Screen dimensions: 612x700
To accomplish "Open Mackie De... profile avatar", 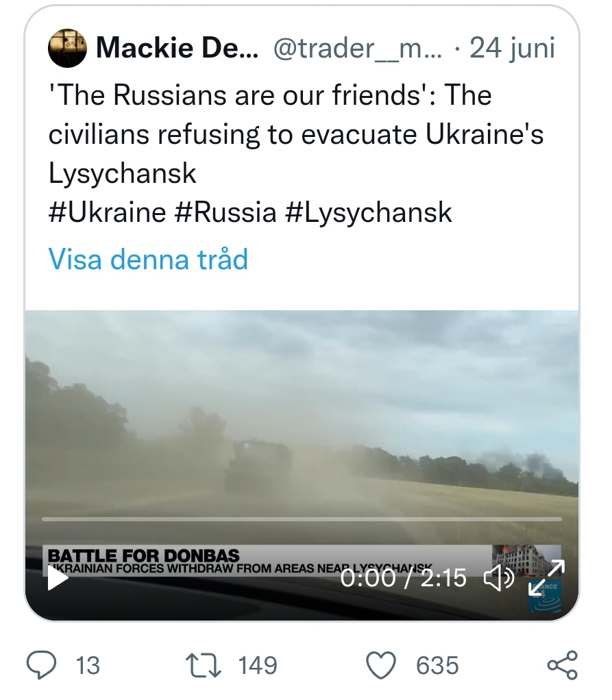I will click(x=66, y=48).
